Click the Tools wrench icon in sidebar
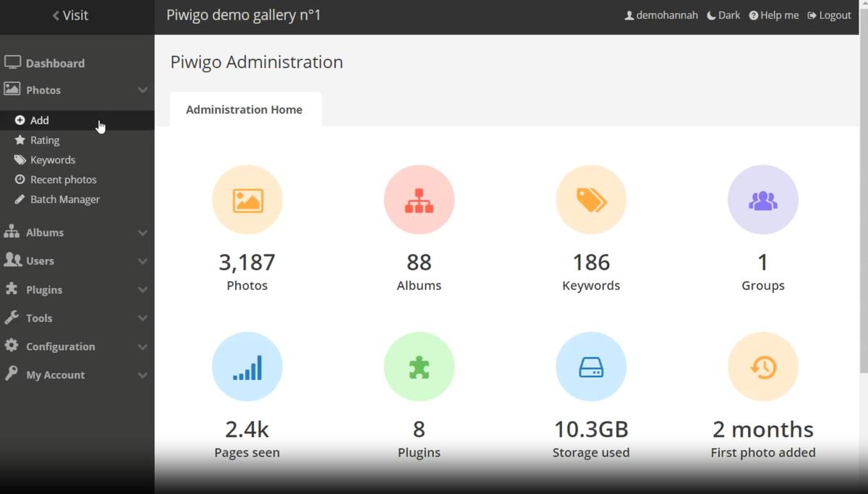The image size is (868, 494). point(12,317)
